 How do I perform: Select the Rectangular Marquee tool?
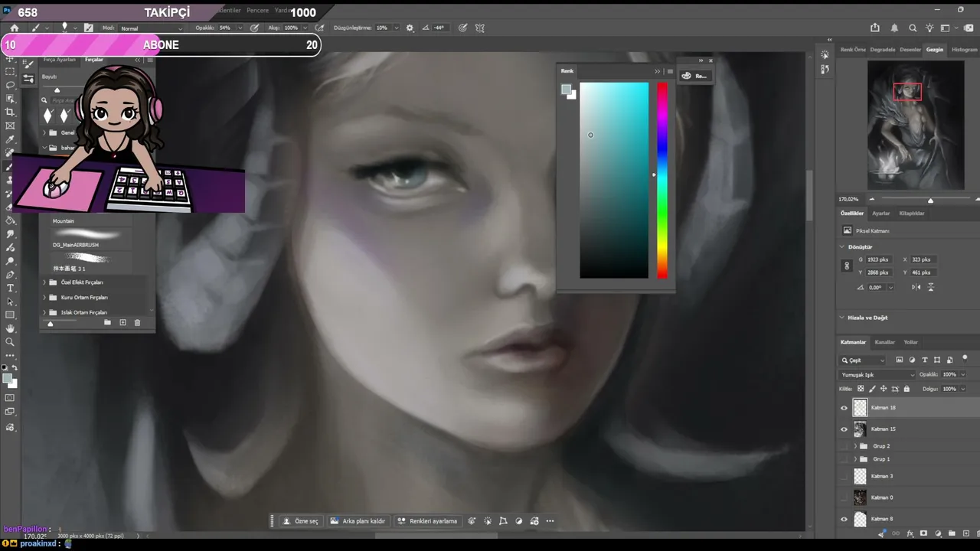pyautogui.click(x=10, y=70)
